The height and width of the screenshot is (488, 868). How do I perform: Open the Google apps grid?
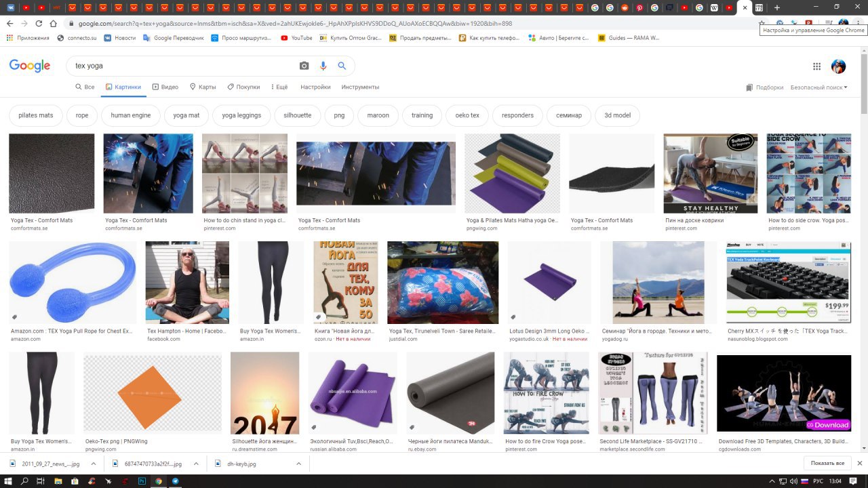coord(817,66)
